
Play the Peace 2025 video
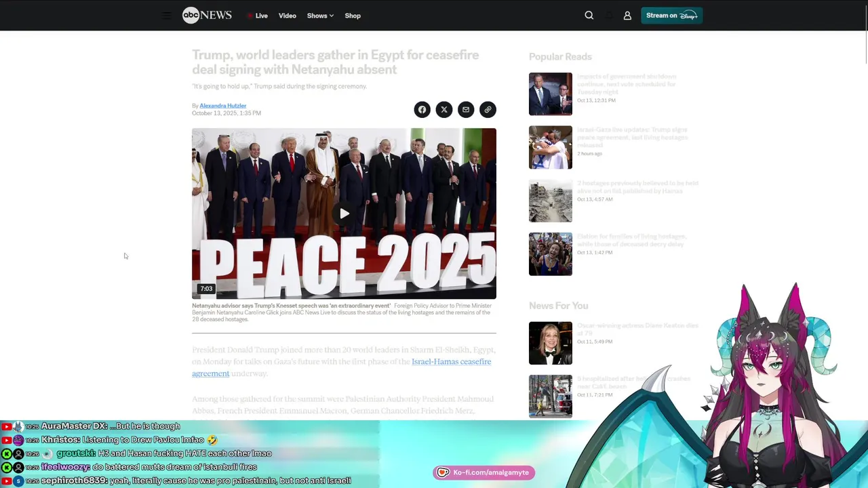[x=344, y=213]
